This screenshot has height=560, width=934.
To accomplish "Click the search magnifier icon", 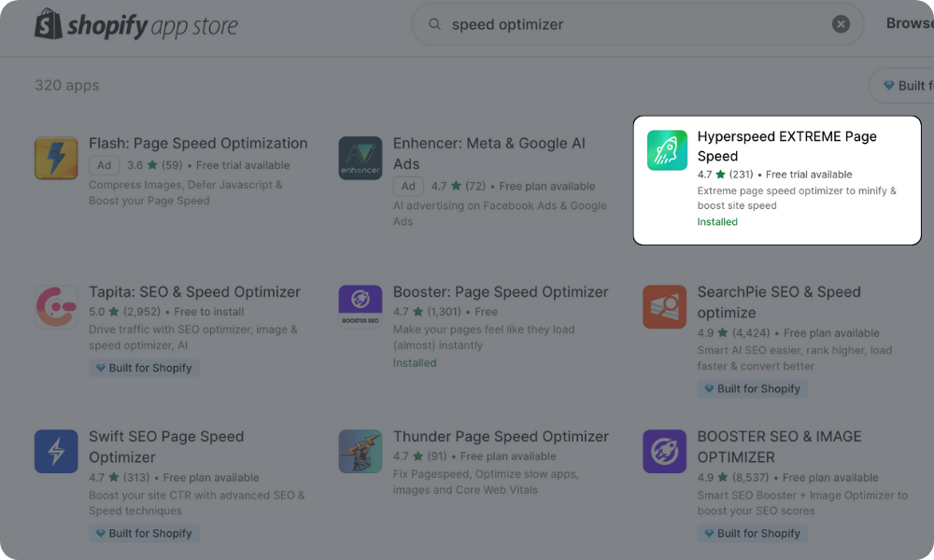I will click(x=434, y=24).
